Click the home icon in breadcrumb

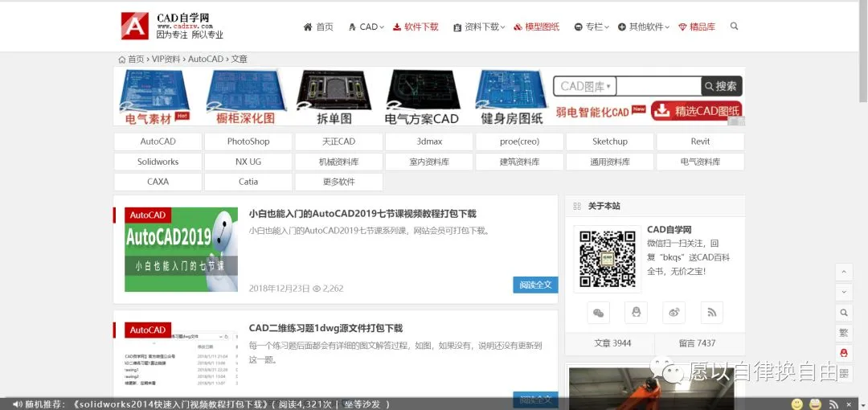click(122, 59)
